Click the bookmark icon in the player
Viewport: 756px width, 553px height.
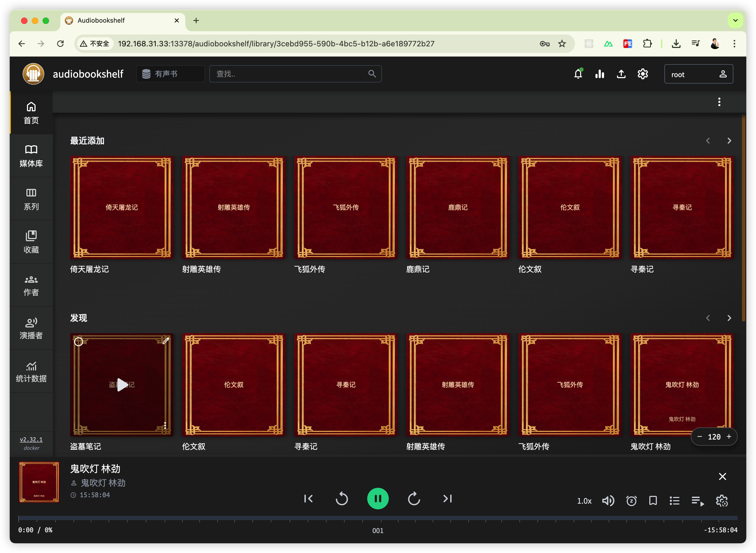tap(653, 501)
